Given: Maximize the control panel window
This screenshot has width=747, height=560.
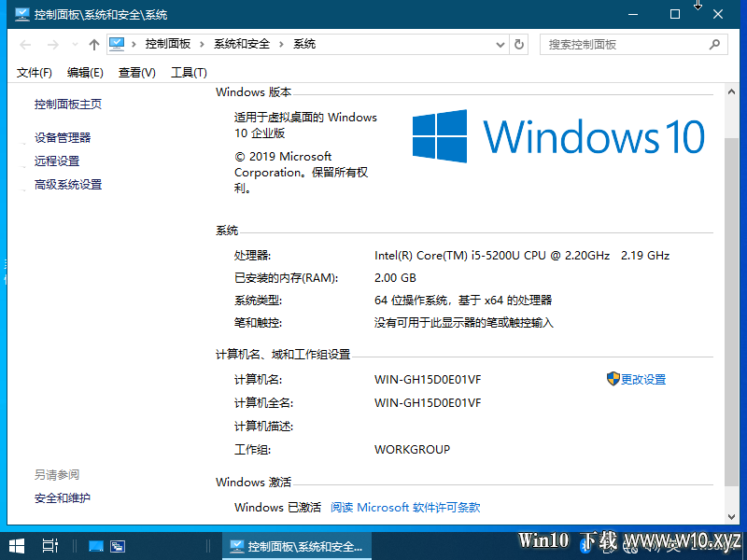Looking at the screenshot, I should [675, 14].
